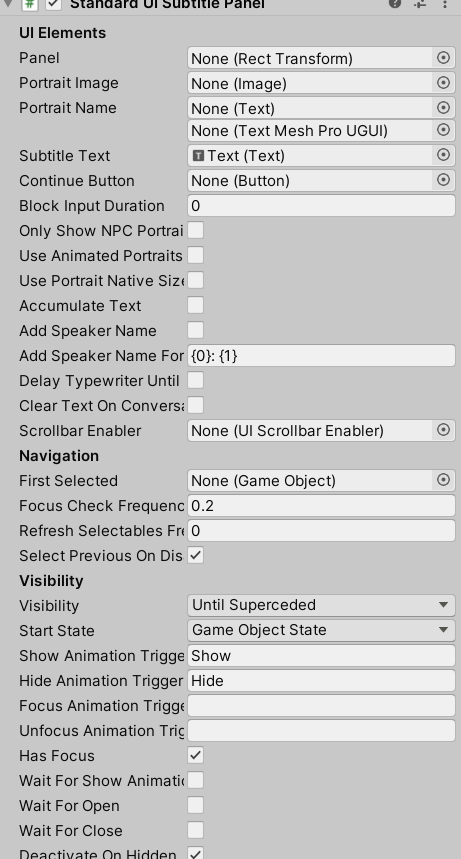Screen dimensions: 461x859
Task: Open component context menu three dots
Action: coord(445,4)
